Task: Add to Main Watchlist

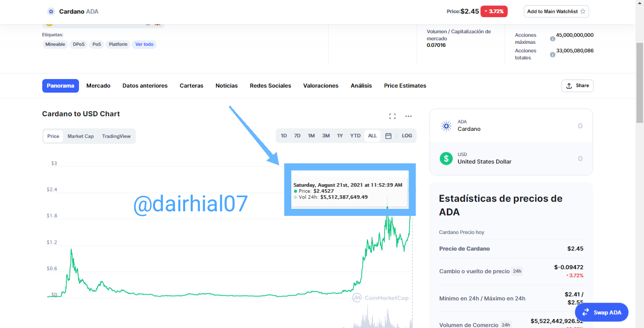Action: [556, 12]
